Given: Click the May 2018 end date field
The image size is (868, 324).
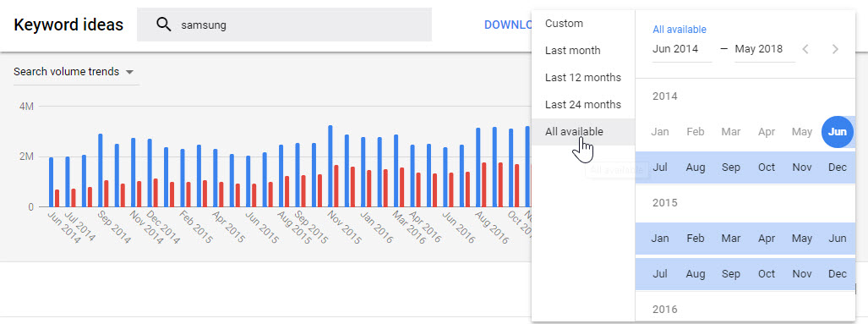Looking at the screenshot, I should tap(765, 49).
